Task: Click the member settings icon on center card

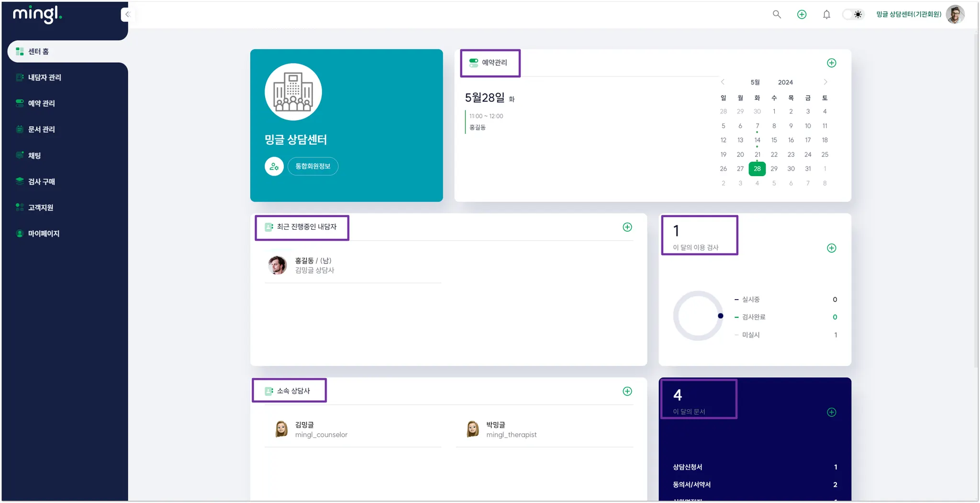Action: (x=274, y=166)
